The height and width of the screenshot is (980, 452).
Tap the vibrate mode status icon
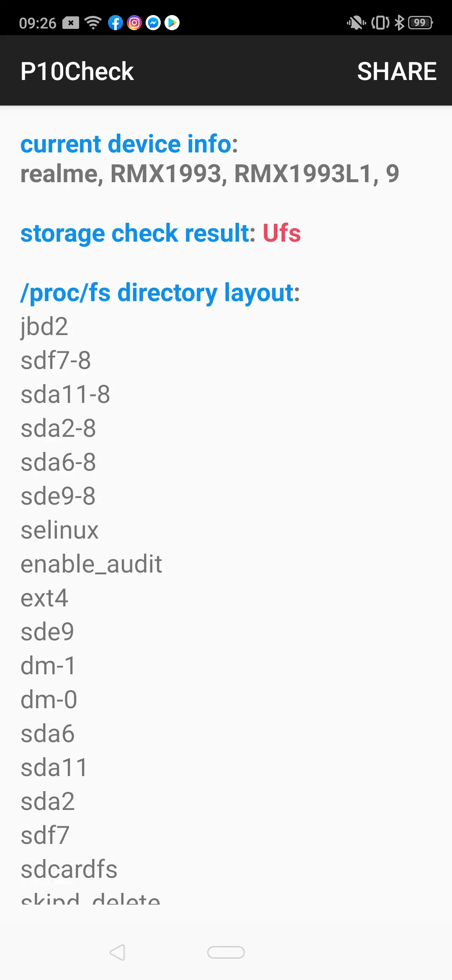(380, 23)
